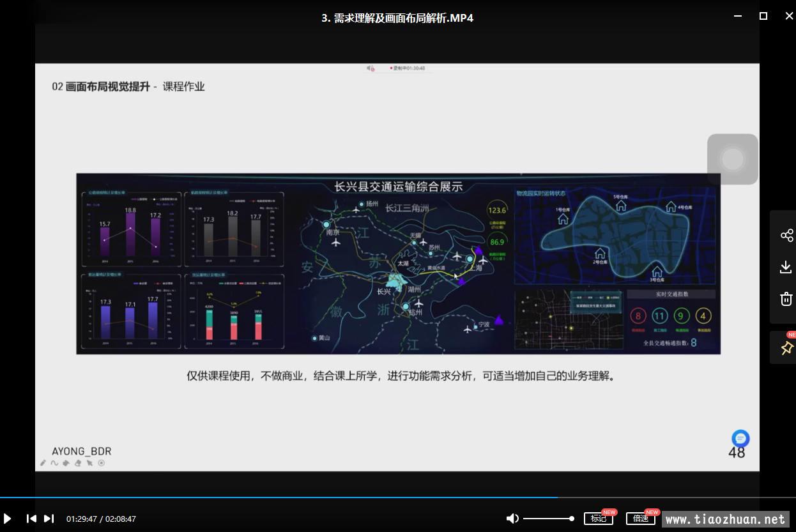Mute the volume speaker icon
The height and width of the screenshot is (532, 796).
coord(512,519)
